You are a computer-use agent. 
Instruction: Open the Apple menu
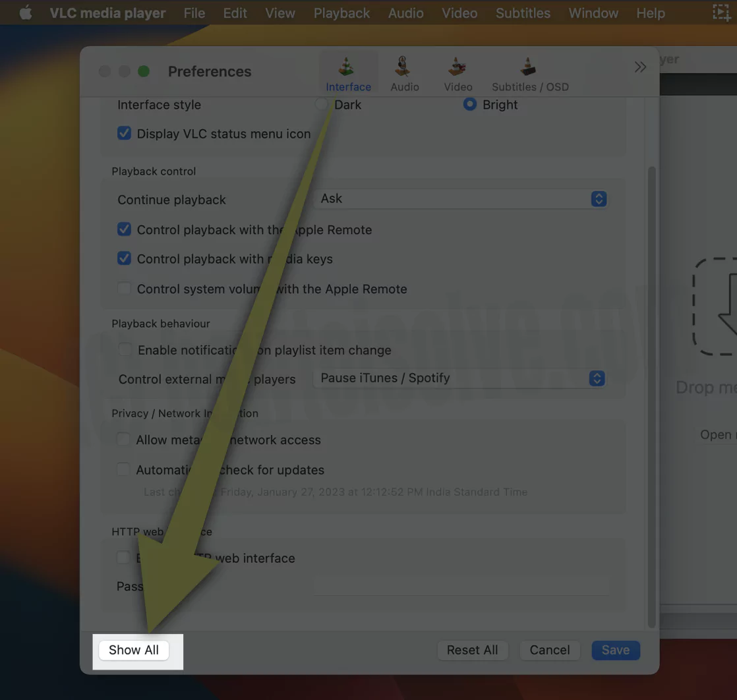pyautogui.click(x=26, y=13)
